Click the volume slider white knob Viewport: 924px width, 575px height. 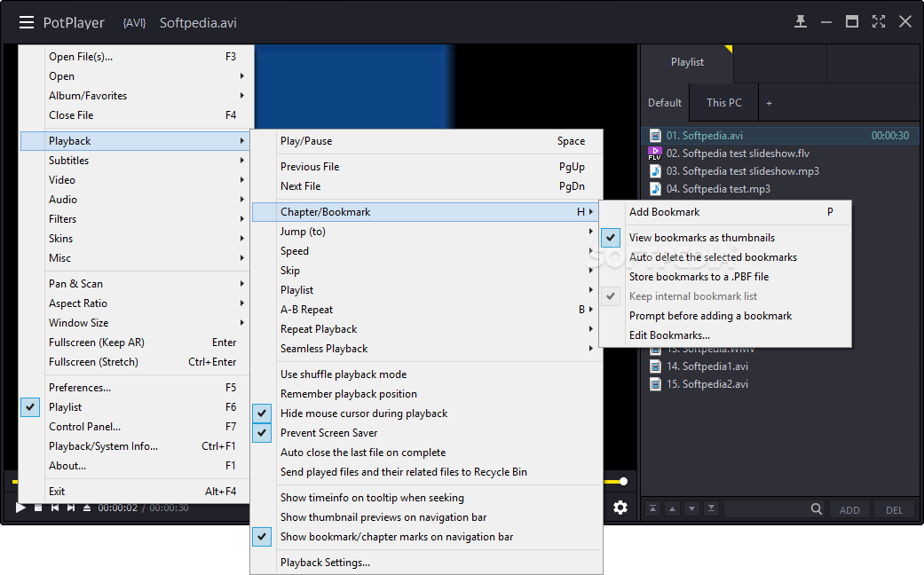tap(623, 481)
